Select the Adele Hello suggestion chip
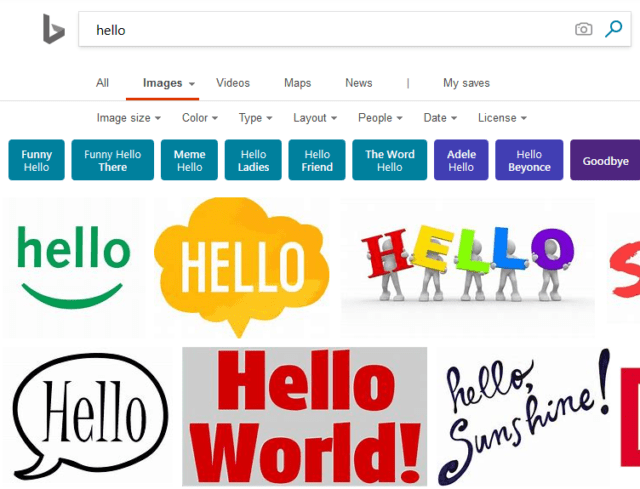The image size is (640, 489). (461, 160)
